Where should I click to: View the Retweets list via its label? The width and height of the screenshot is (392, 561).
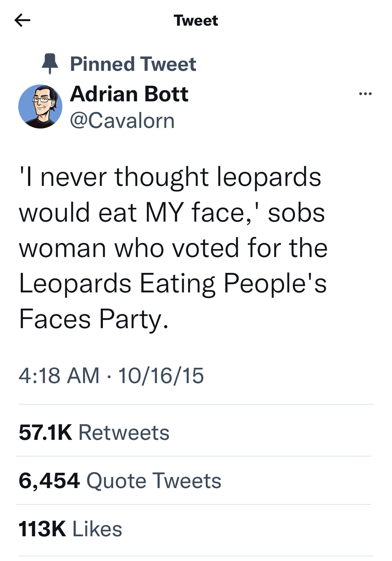pyautogui.click(x=124, y=432)
